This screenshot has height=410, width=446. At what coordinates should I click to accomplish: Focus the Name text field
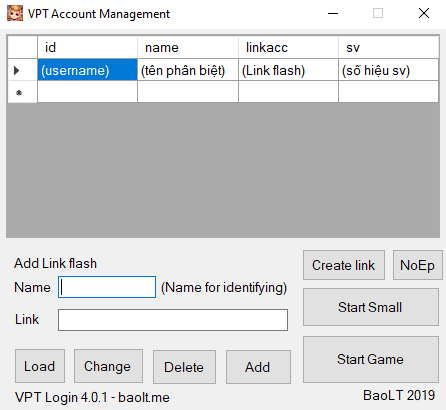[x=107, y=287]
